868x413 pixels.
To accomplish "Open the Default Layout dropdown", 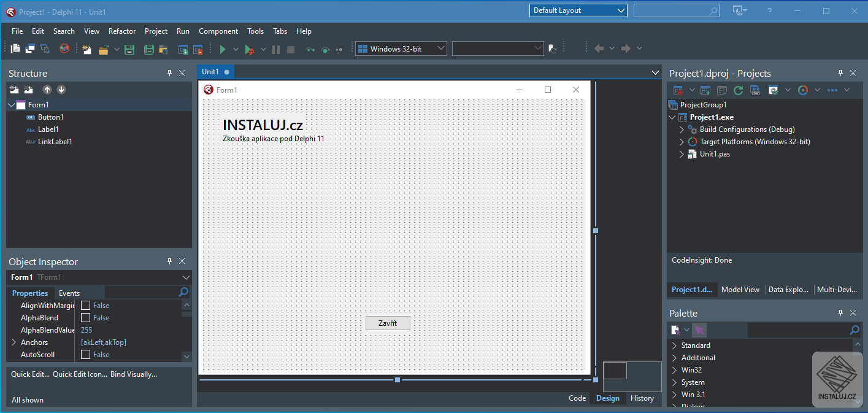I will click(x=578, y=10).
